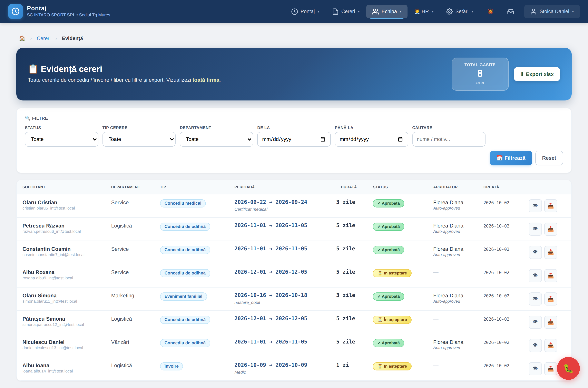Download Niculescu Daniel's request file

click(x=551, y=345)
